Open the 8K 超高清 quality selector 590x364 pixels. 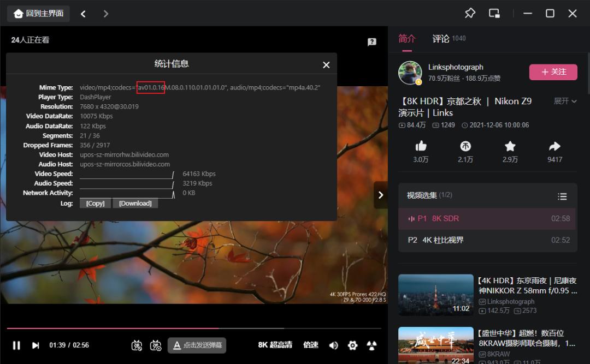pyautogui.click(x=275, y=345)
